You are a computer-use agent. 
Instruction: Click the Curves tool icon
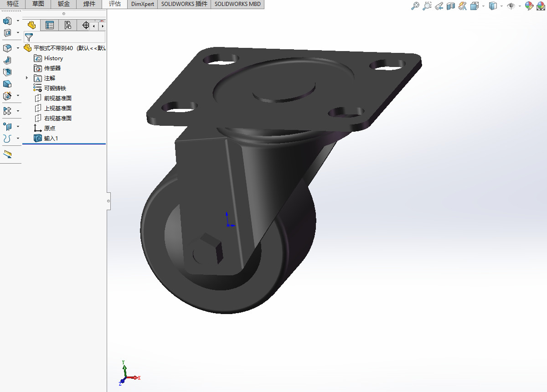7,139
